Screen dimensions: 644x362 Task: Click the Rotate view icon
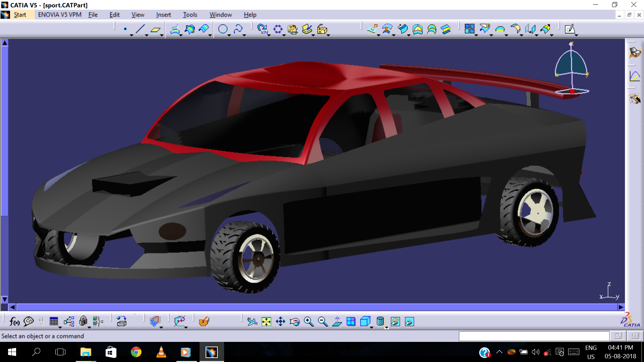coord(294,322)
